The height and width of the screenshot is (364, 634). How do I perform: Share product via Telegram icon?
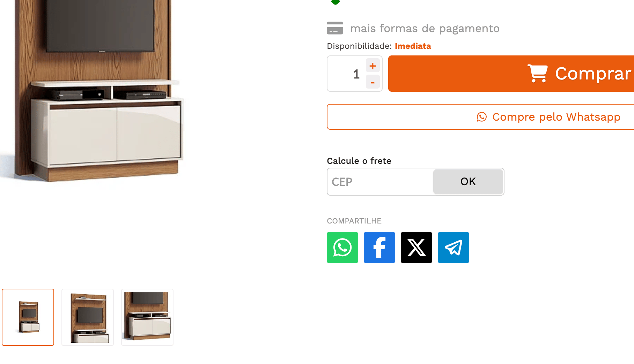453,248
